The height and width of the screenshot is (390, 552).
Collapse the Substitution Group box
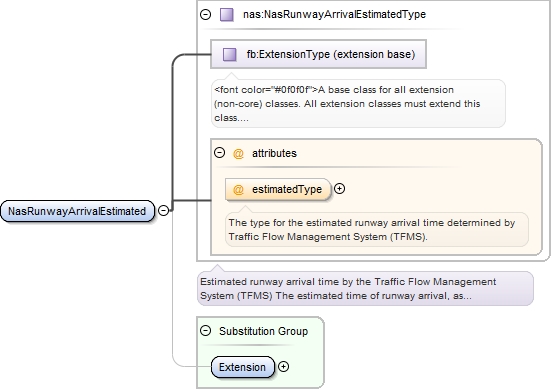tap(205, 331)
